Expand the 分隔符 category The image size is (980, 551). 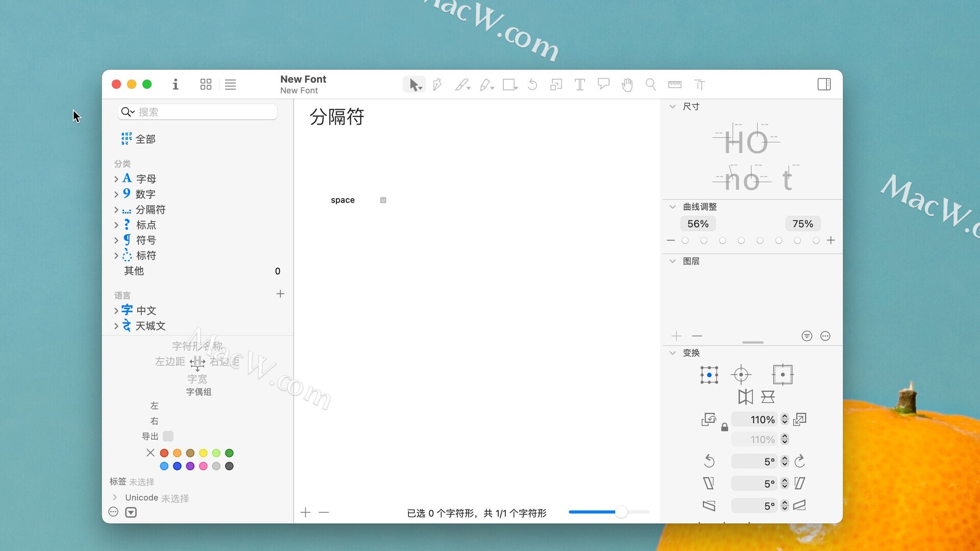coord(116,210)
